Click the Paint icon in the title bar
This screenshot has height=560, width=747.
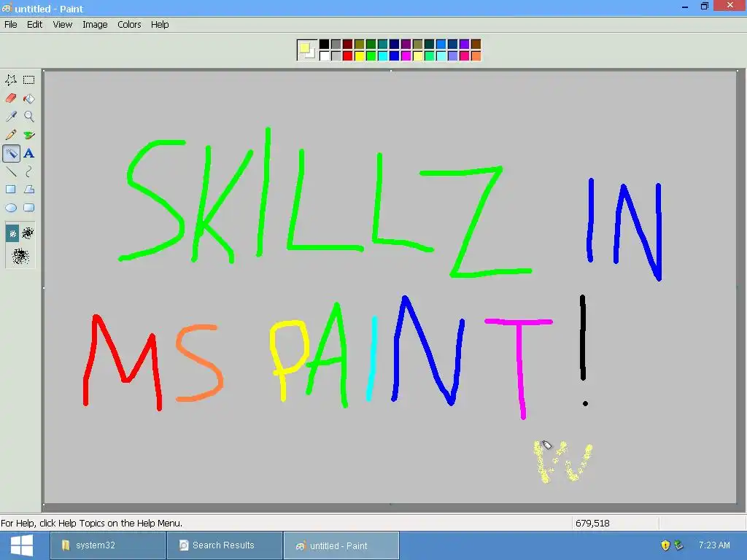coord(7,9)
